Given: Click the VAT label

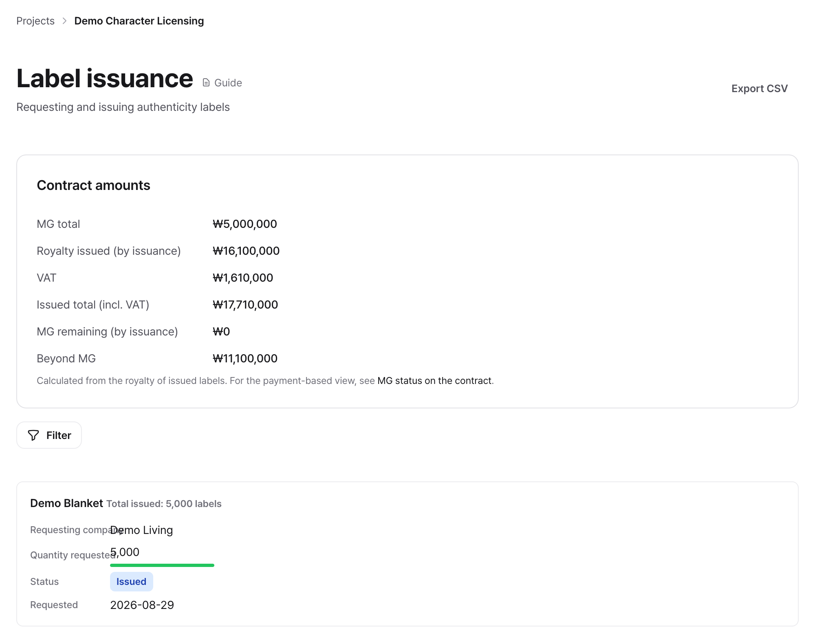Looking at the screenshot, I should [46, 278].
